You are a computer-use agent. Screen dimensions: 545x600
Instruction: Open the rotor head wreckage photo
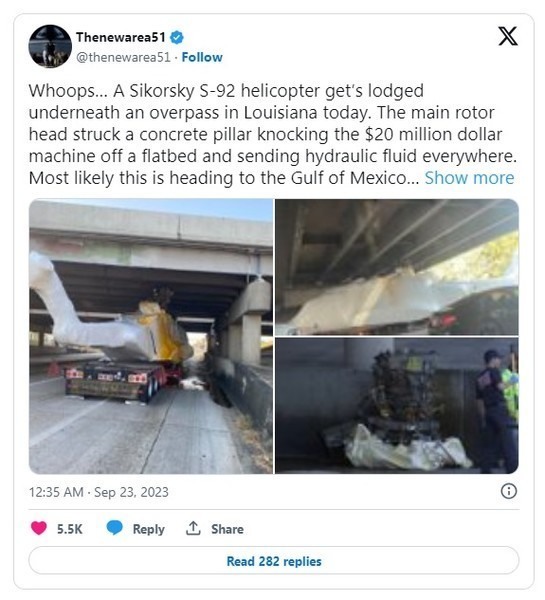pos(397,406)
